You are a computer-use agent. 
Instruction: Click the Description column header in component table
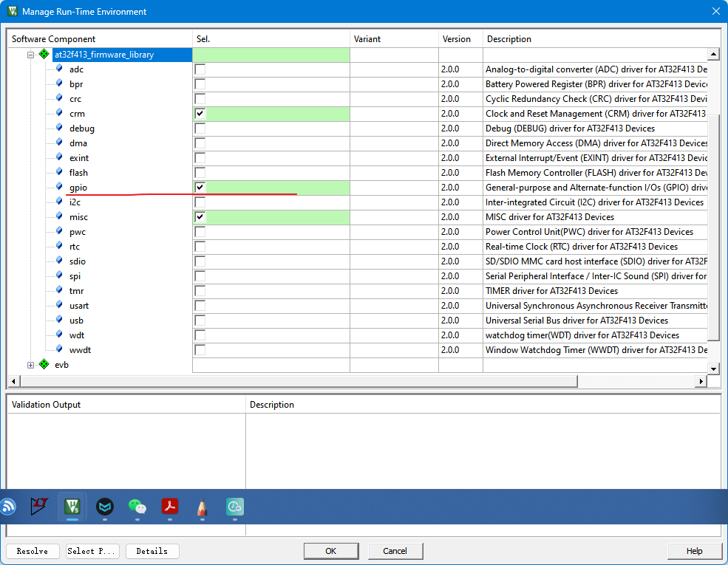coord(602,39)
